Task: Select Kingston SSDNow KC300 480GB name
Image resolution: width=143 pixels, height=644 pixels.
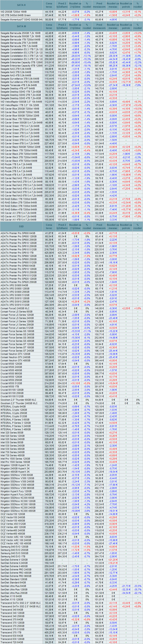Action: tap(18, 511)
